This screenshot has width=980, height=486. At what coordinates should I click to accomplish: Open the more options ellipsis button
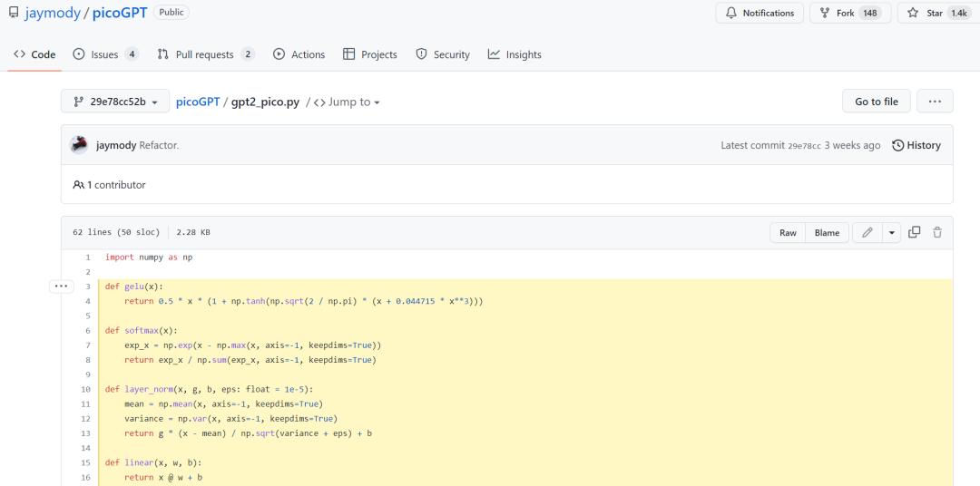935,102
